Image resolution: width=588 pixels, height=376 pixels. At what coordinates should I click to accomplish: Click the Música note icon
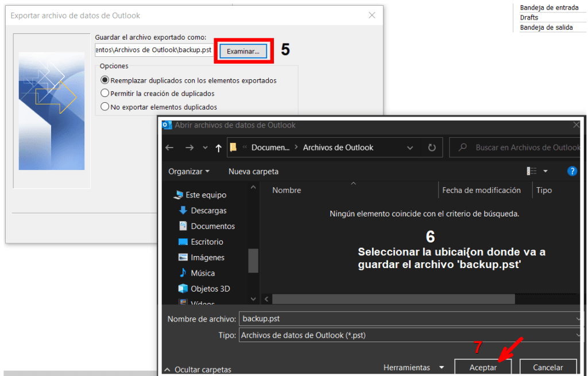coord(183,273)
